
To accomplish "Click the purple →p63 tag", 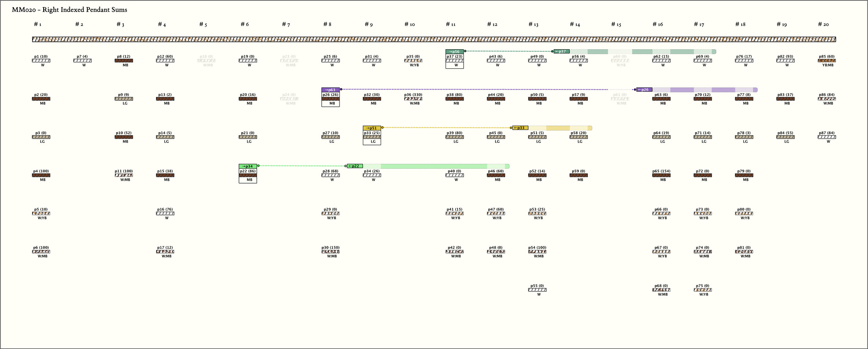I will point(331,90).
